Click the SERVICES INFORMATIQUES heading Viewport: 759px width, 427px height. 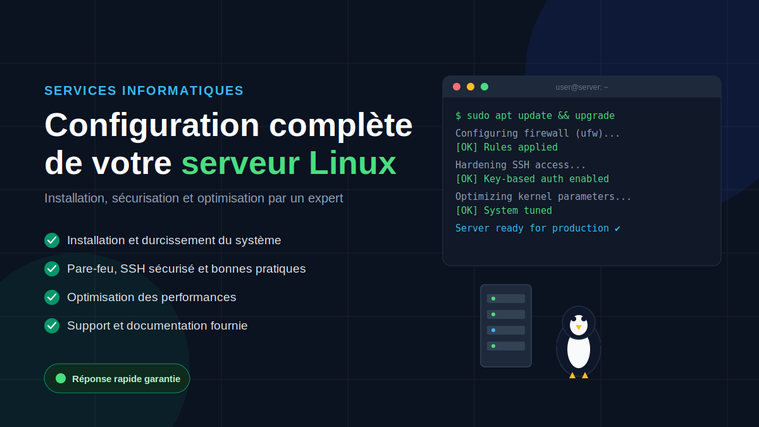pyautogui.click(x=144, y=91)
